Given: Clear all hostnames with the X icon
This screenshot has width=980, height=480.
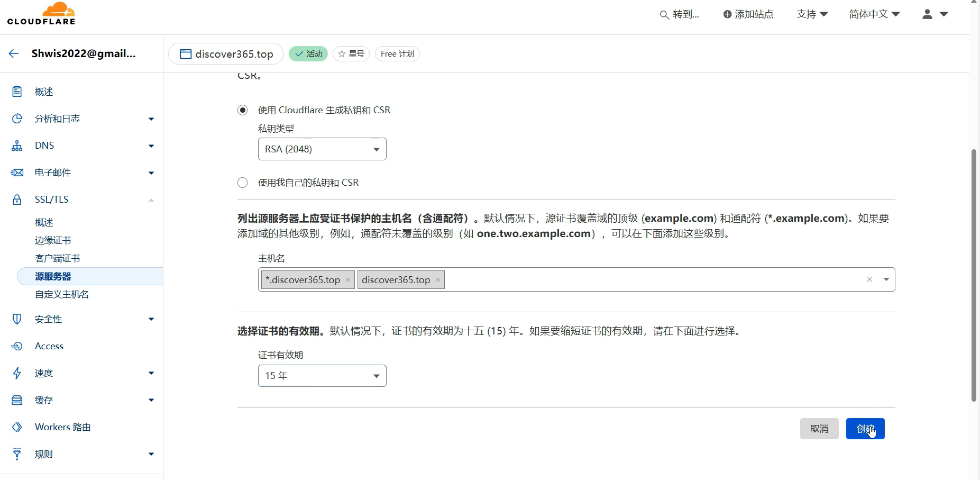Looking at the screenshot, I should 869,279.
